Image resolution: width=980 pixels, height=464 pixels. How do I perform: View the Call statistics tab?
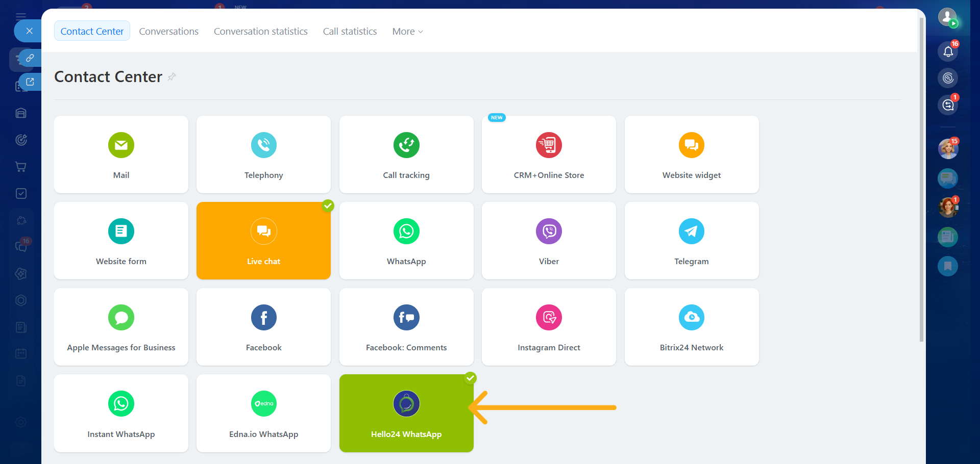[x=350, y=31]
